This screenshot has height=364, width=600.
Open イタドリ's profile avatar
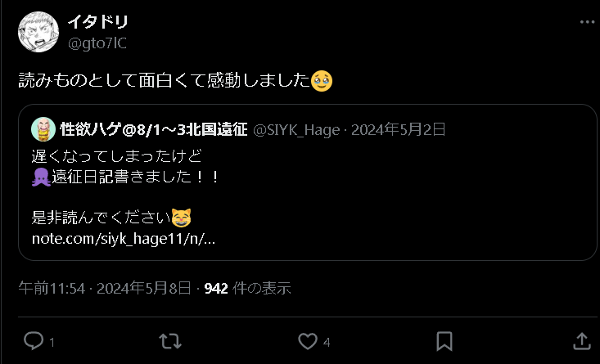(38, 32)
